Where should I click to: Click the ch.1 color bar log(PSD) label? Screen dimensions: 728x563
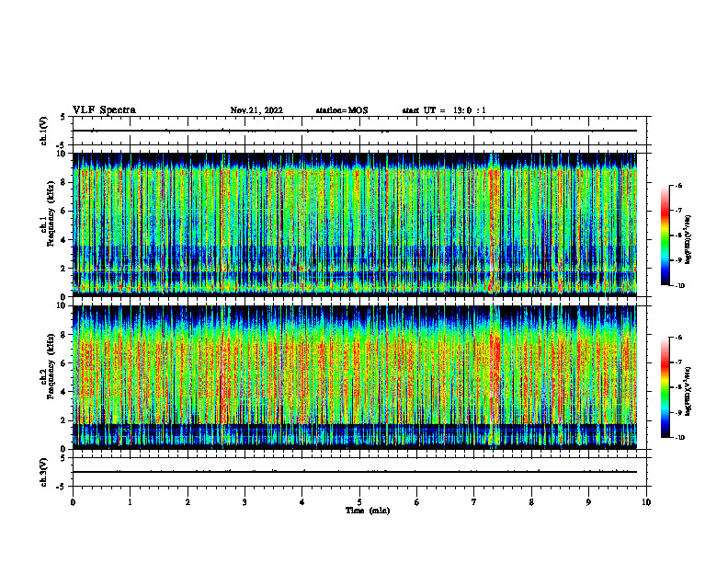pos(688,240)
